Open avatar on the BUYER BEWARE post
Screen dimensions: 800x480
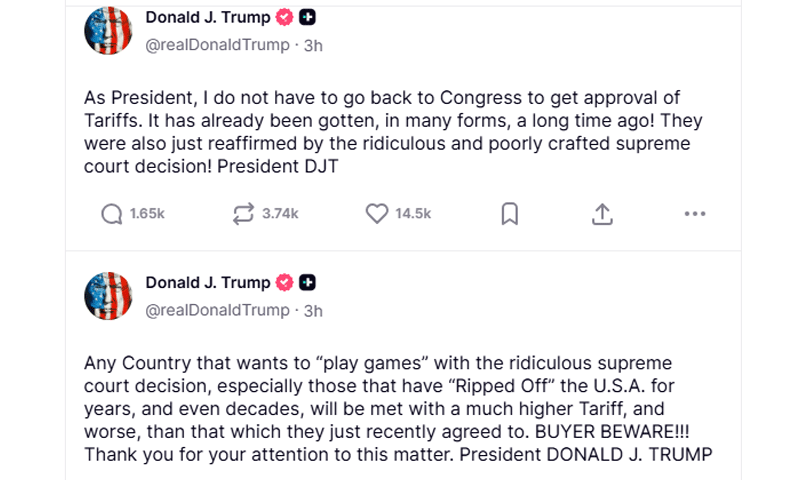[x=108, y=295]
